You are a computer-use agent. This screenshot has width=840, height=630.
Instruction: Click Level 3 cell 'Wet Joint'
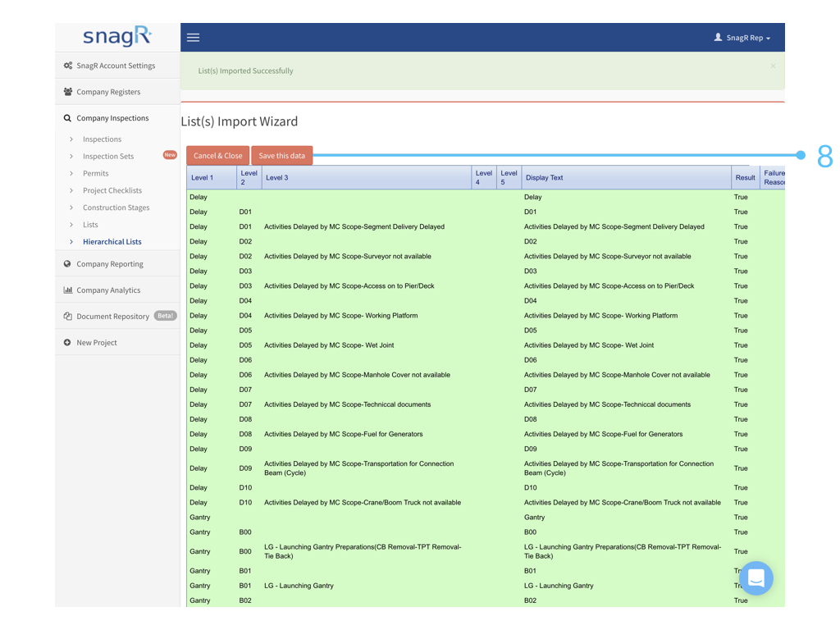329,345
